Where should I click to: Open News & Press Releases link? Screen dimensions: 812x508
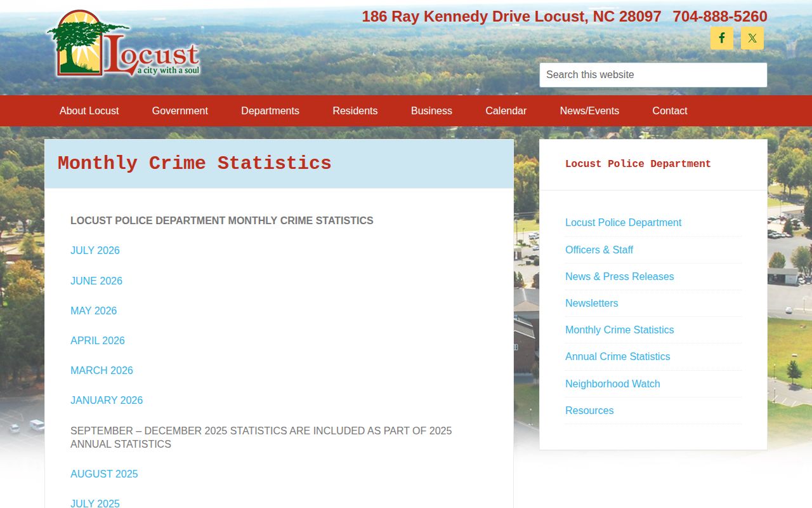pos(619,276)
